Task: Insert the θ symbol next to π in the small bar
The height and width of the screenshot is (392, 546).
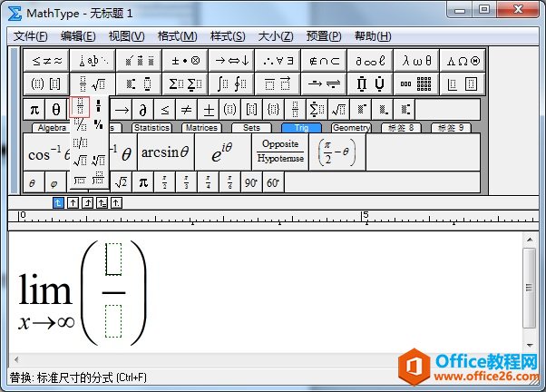Action: click(x=56, y=110)
